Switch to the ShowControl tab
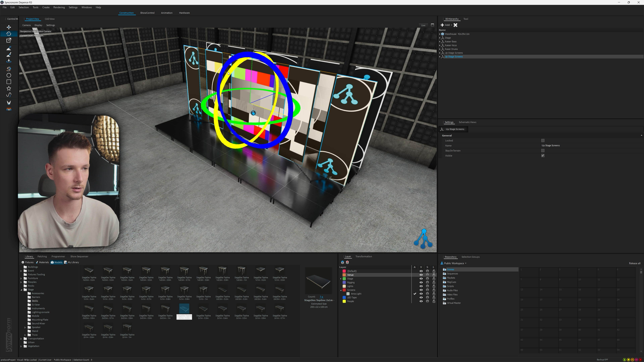 147,13
